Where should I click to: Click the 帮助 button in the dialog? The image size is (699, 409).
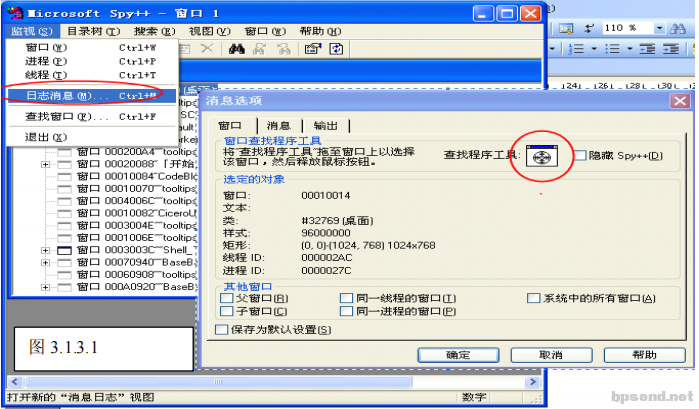pyautogui.click(x=645, y=355)
